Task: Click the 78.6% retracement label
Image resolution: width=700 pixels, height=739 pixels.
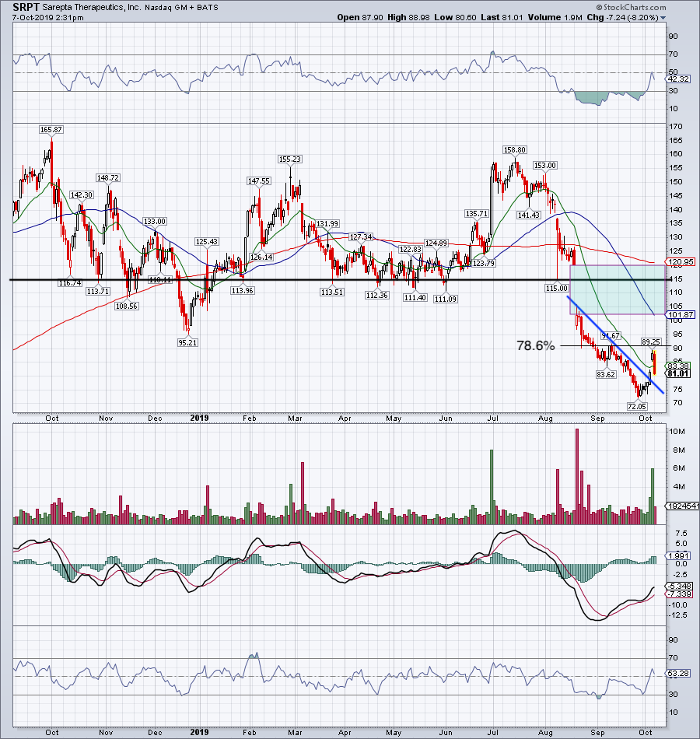Action: click(x=535, y=346)
